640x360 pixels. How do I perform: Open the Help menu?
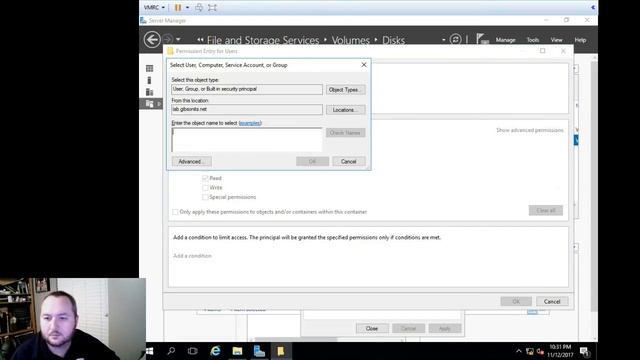tap(580, 40)
